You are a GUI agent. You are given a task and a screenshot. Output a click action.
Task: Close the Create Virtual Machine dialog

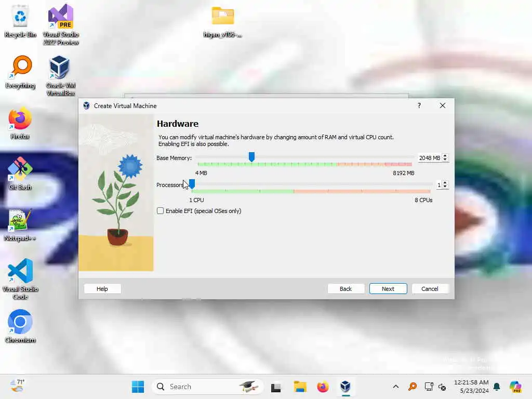click(443, 105)
